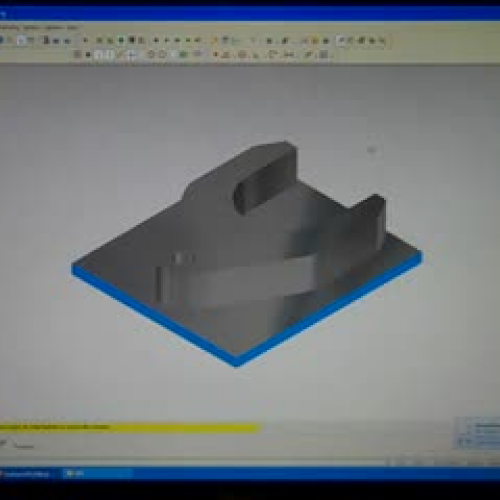500x500 pixels.
Task: Click the small marker icon floating in the viewport
Action: pyautogui.click(x=372, y=150)
